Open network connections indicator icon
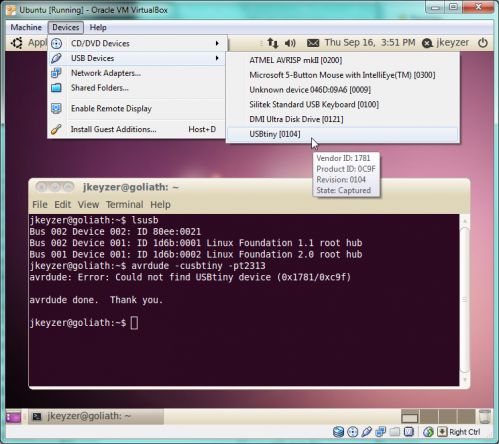The image size is (499, 444). pyautogui.click(x=272, y=43)
